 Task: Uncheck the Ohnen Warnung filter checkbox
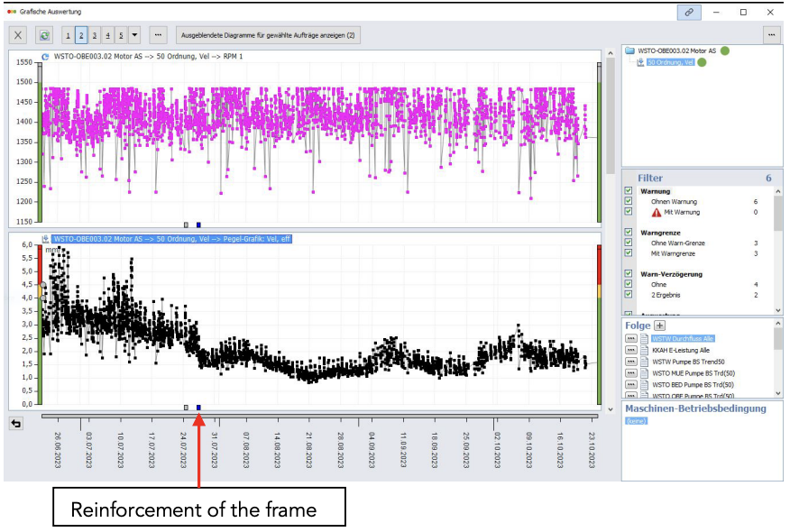click(x=629, y=202)
